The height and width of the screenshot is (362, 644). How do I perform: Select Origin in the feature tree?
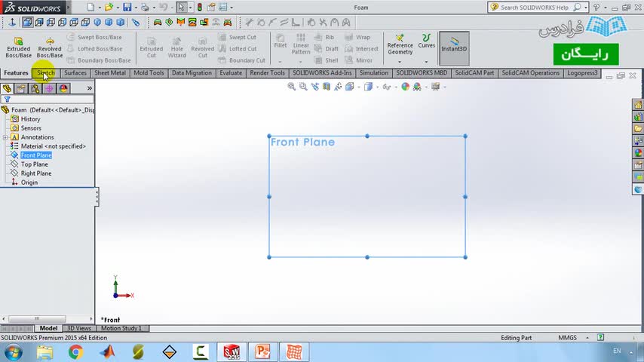[29, 183]
